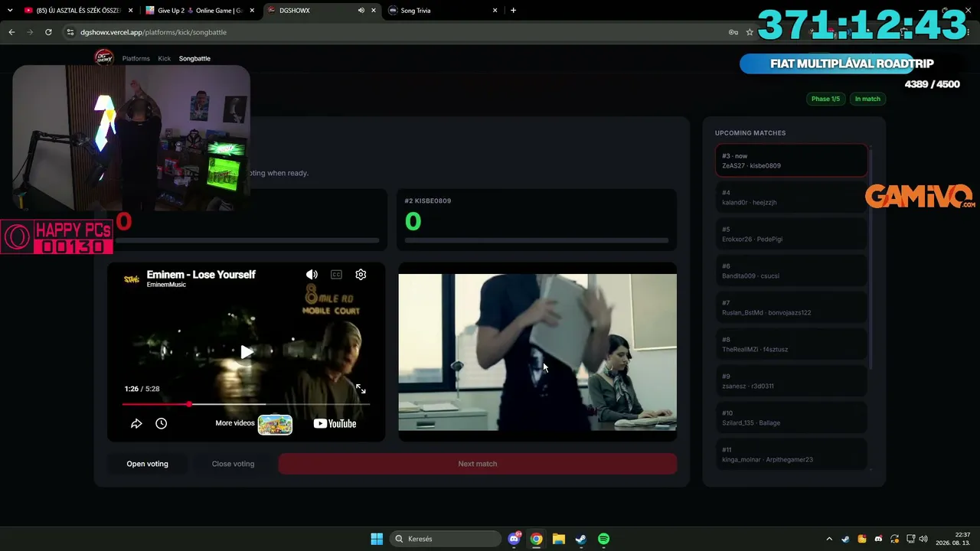Click the Keresés taskbar search box
Image resolution: width=980 pixels, height=551 pixels.
tap(444, 539)
